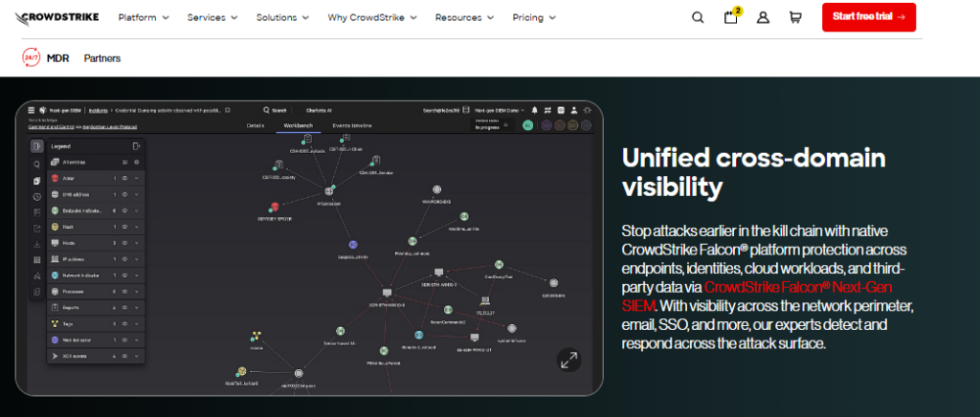
Task: Open the shopping cart icon
Action: click(795, 17)
